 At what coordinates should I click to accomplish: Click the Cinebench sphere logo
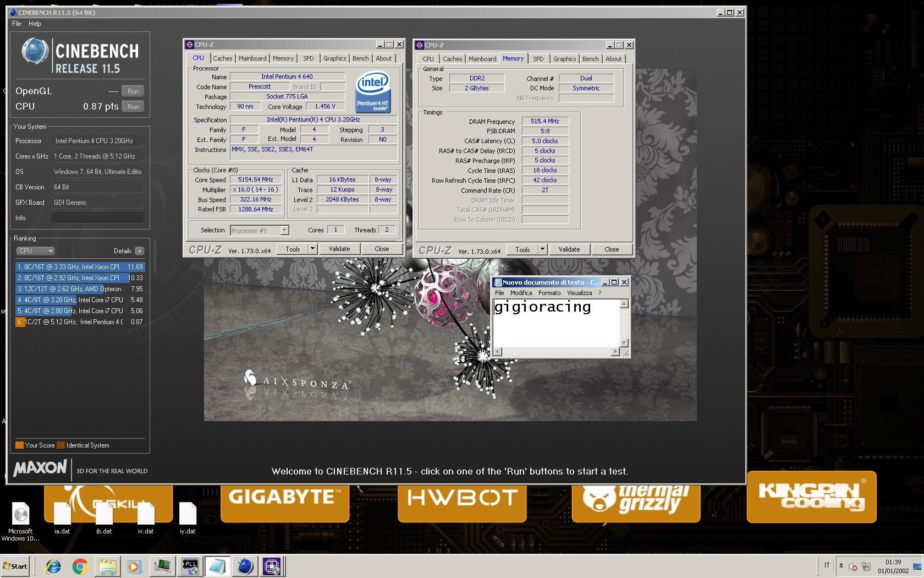click(x=35, y=51)
